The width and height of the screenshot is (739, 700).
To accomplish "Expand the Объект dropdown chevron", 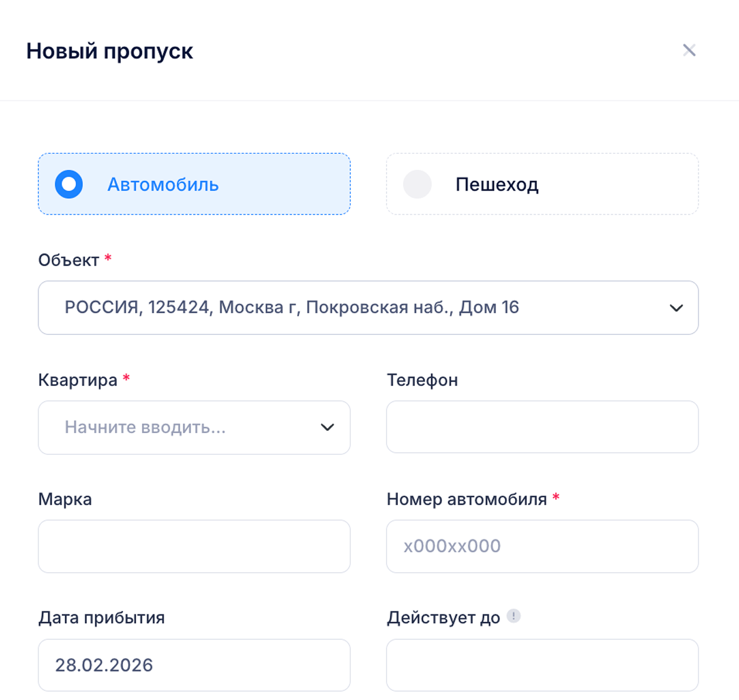I will coord(676,308).
